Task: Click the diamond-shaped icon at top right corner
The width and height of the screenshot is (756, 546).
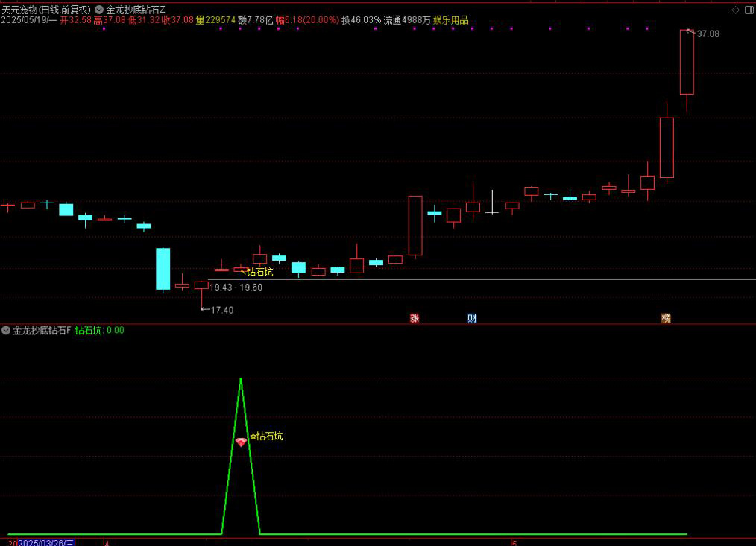Action: (x=735, y=10)
